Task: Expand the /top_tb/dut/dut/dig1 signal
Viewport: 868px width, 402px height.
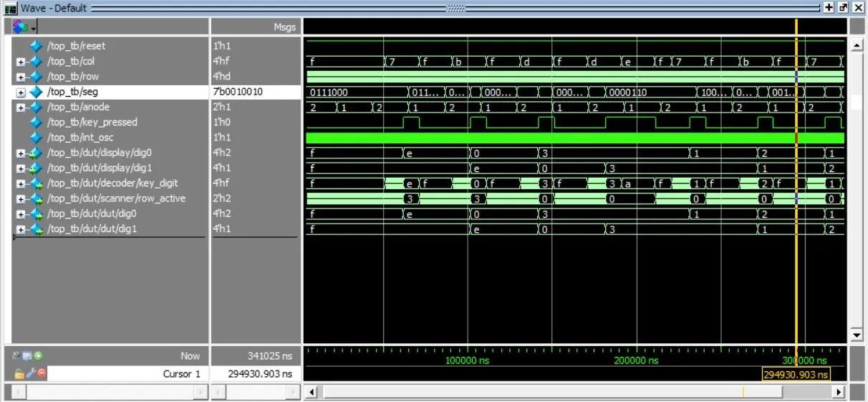Action: (21, 229)
